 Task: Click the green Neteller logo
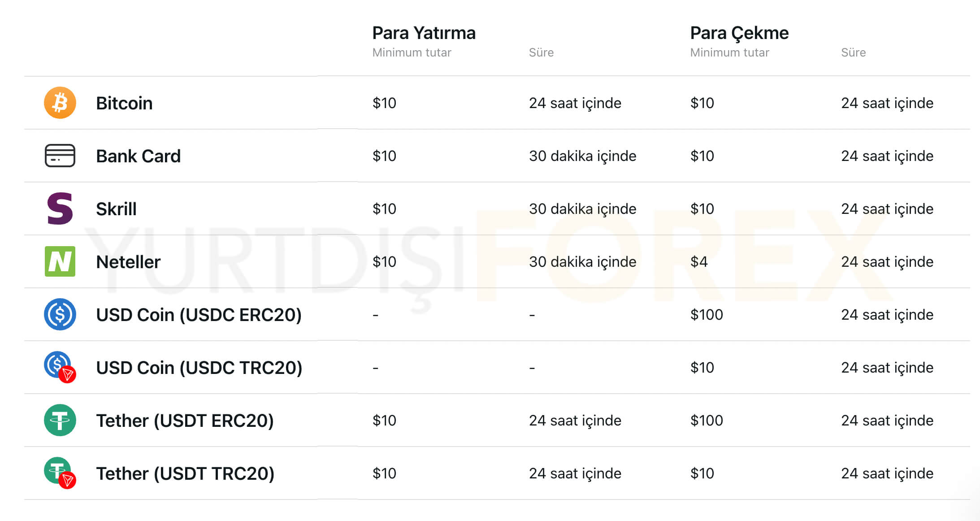click(x=60, y=261)
